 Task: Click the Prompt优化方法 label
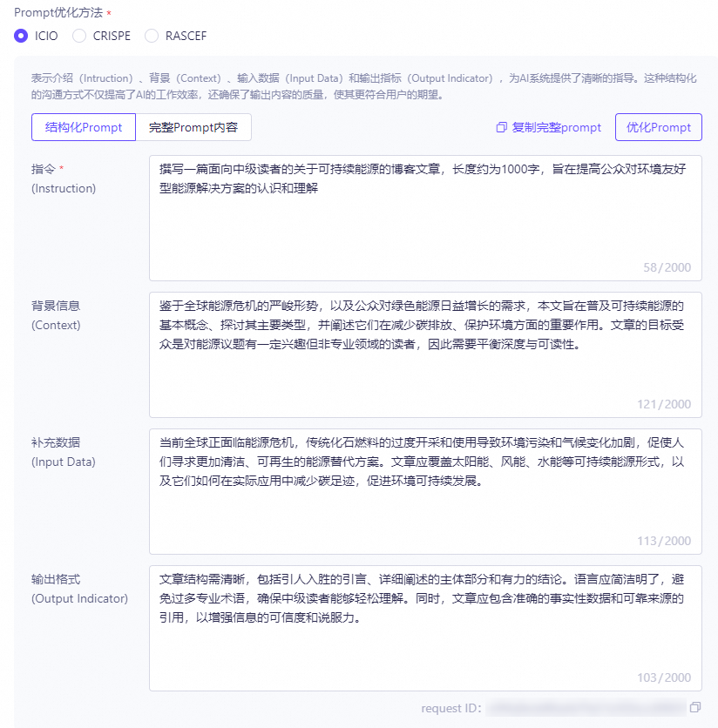58,12
